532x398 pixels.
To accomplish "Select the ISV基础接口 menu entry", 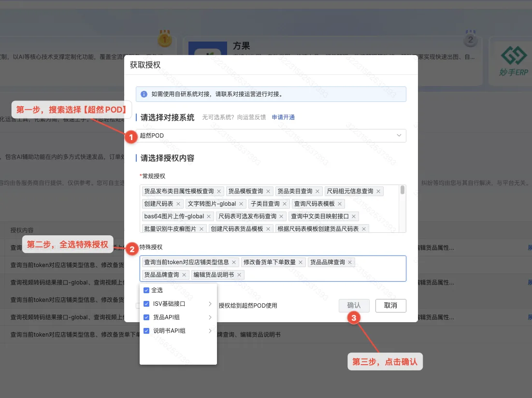I will pos(178,304).
